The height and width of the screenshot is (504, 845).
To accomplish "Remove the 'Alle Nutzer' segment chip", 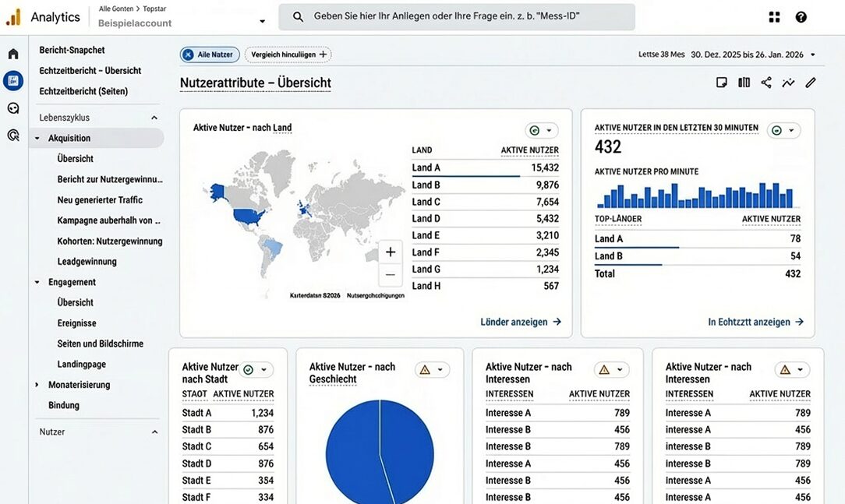I will coord(189,55).
